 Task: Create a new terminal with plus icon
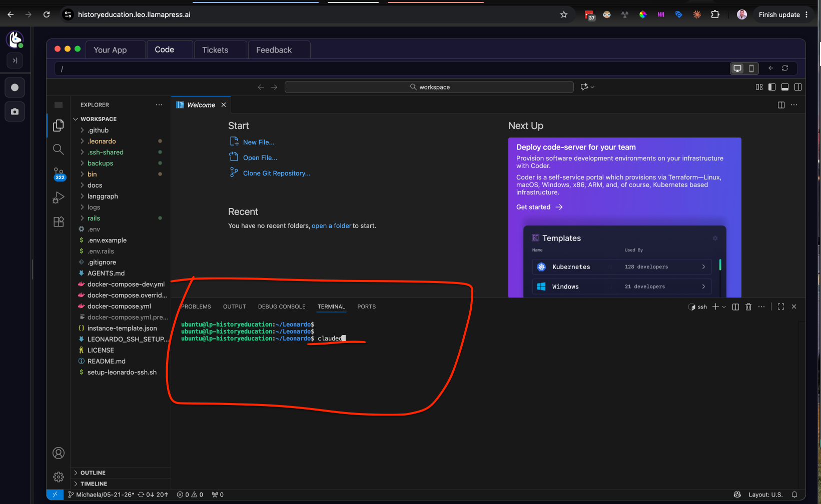click(715, 307)
